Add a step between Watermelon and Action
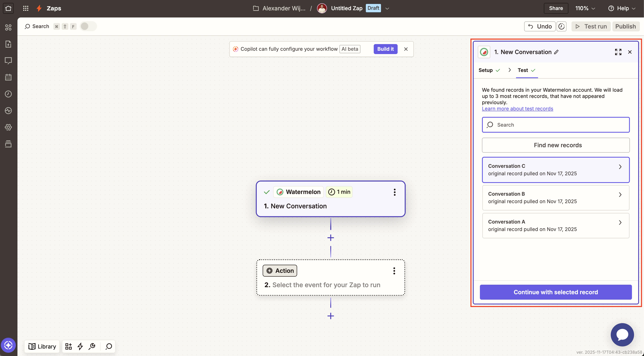This screenshot has height=356, width=644. (x=331, y=238)
